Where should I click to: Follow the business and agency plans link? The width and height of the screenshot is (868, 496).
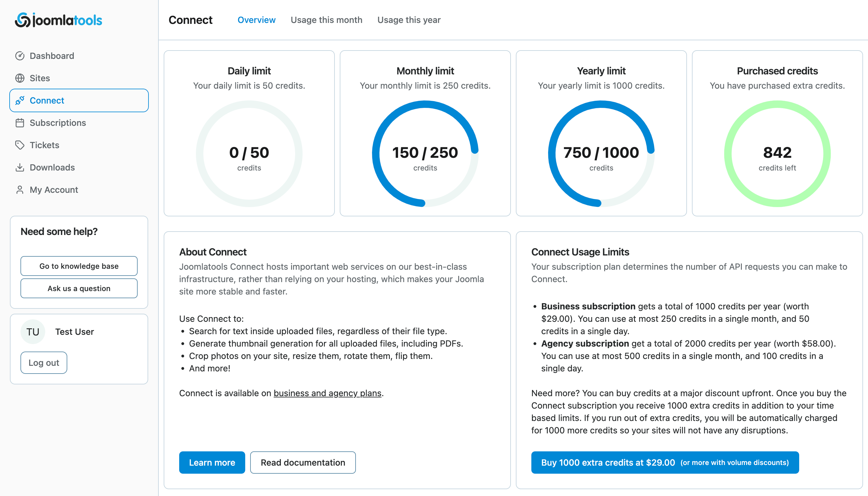(x=327, y=393)
